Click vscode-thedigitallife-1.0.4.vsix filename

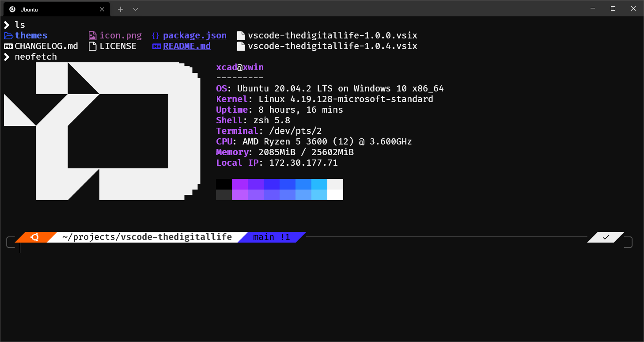(x=333, y=46)
